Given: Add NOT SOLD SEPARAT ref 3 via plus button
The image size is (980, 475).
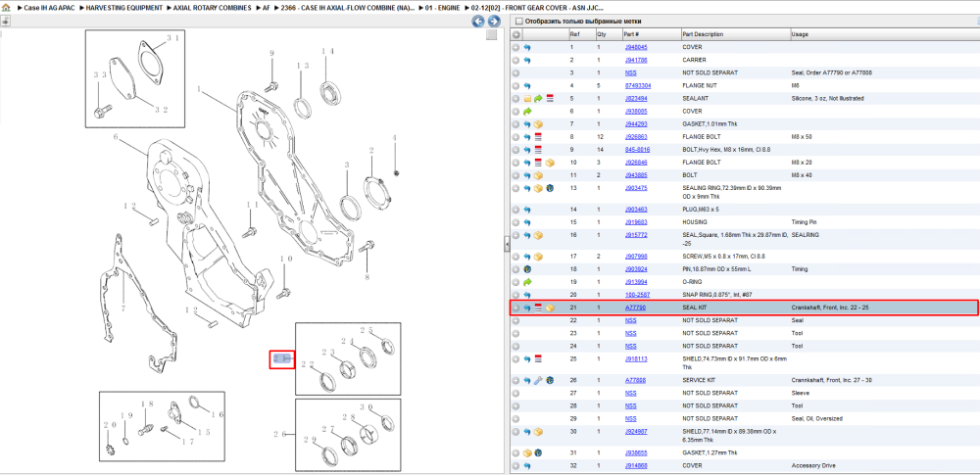Looking at the screenshot, I should coord(515,72).
